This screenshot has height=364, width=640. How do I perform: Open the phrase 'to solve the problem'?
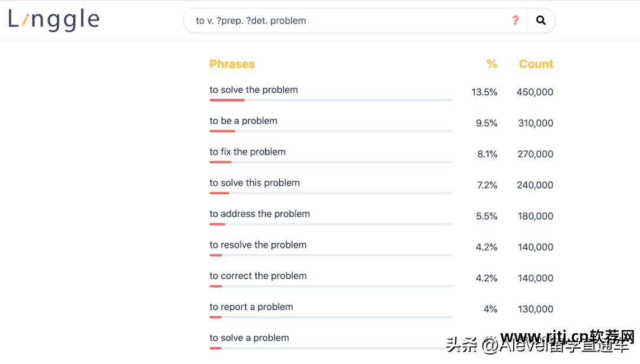[254, 89]
